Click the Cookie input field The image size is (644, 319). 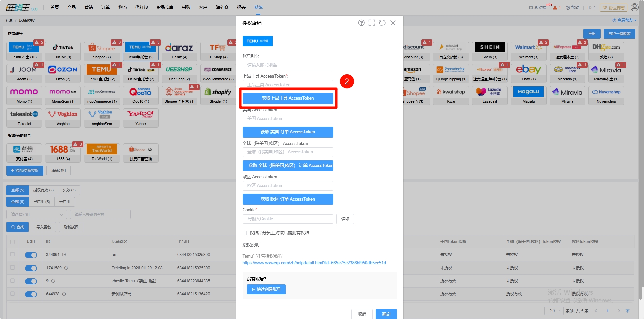288,219
